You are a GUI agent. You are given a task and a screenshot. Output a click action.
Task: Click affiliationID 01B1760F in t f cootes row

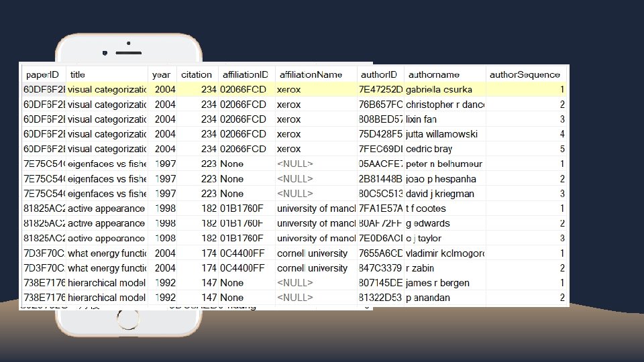[x=247, y=208]
